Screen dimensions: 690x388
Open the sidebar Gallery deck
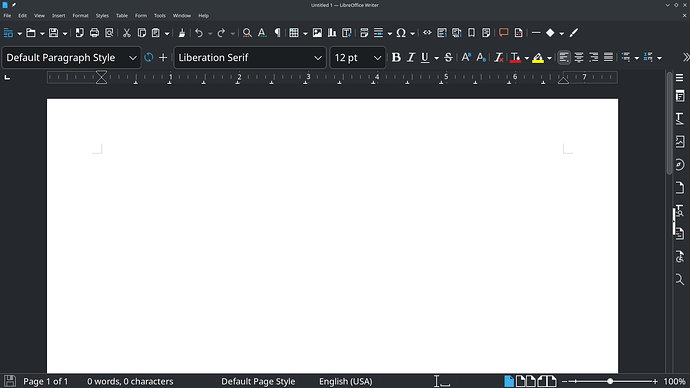(x=680, y=142)
